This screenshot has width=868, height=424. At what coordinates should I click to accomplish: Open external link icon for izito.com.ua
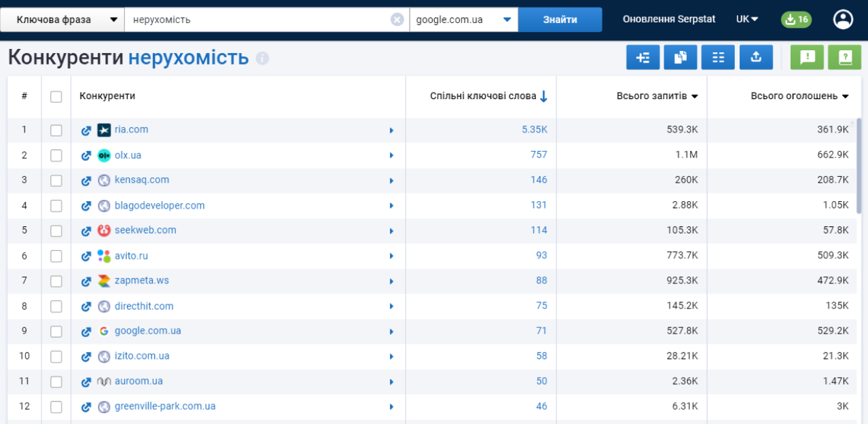click(86, 357)
